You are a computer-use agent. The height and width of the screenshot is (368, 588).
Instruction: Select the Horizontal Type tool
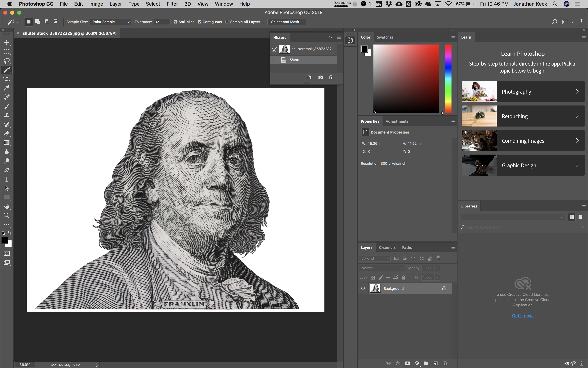[6, 179]
